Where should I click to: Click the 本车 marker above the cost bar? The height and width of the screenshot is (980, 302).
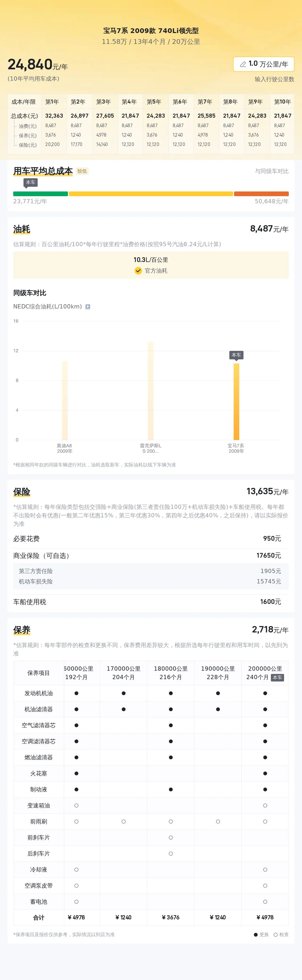pyautogui.click(x=30, y=183)
